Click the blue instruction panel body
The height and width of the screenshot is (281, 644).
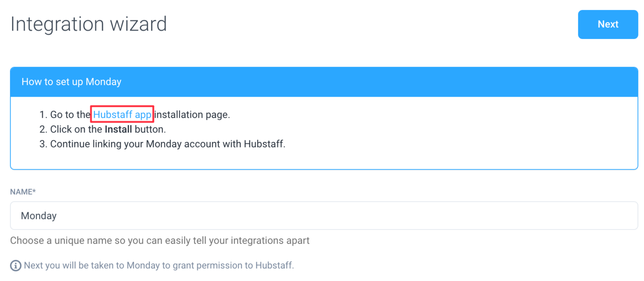322,129
